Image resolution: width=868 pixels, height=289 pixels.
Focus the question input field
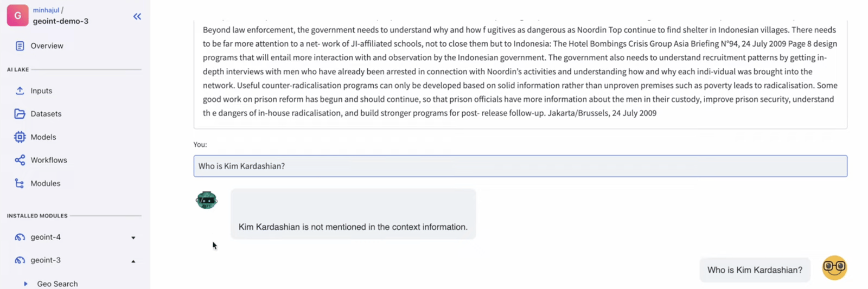point(520,166)
